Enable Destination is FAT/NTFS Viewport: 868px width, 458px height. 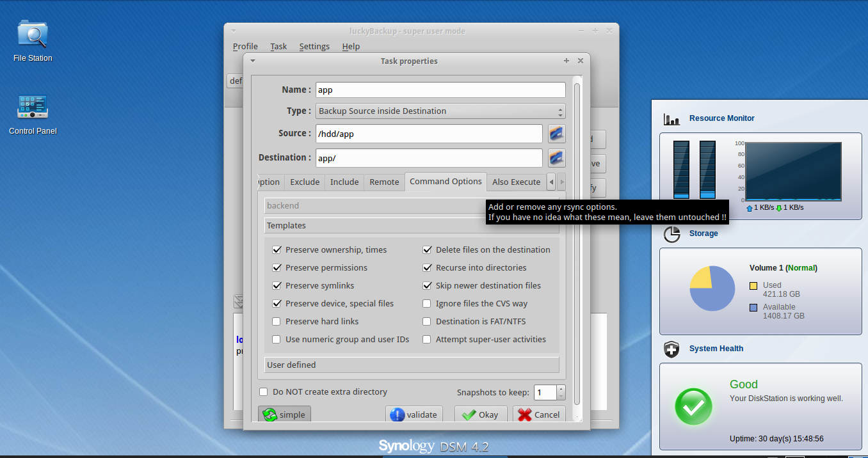(x=427, y=321)
